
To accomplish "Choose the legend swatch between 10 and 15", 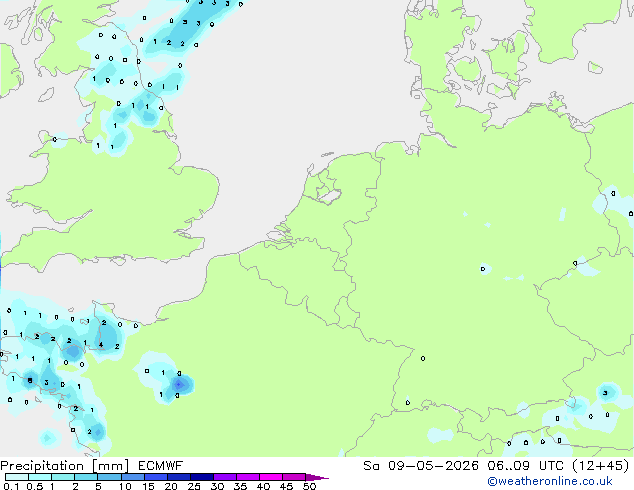I will click(132, 477).
